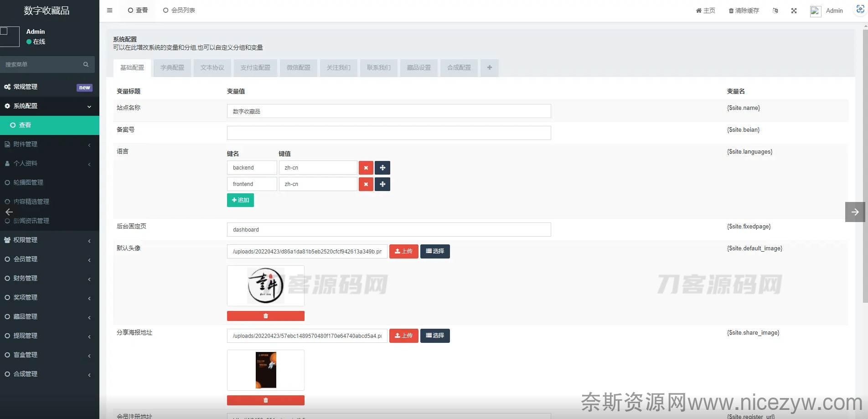Click the Admin avatar in top bar
This screenshot has width=868, height=419.
tap(815, 11)
